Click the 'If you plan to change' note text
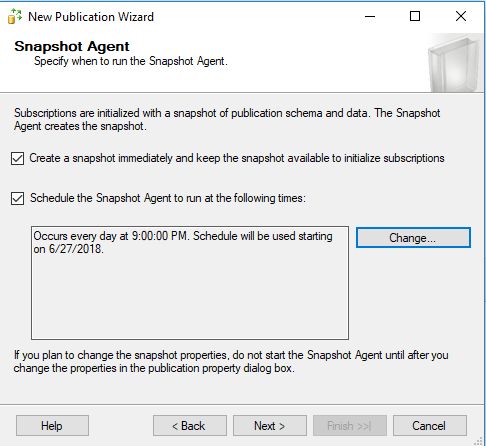 click(x=231, y=362)
